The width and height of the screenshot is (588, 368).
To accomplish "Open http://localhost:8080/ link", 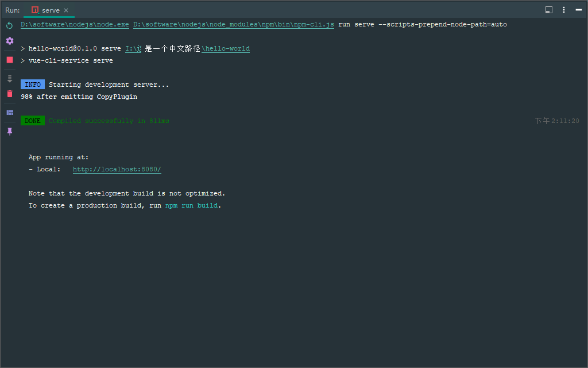I will tap(117, 170).
